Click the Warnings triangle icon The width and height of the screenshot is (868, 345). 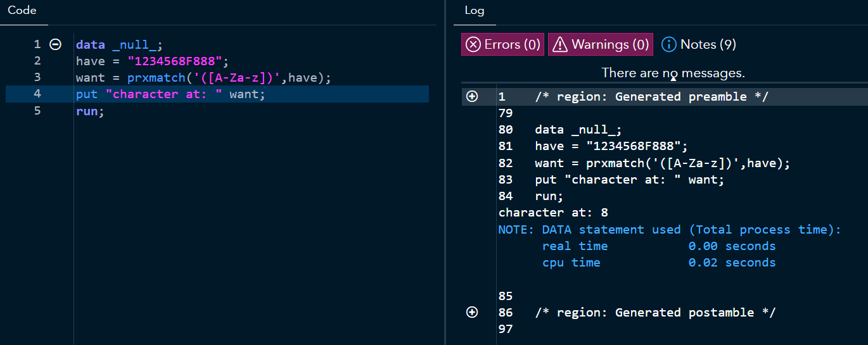tap(560, 44)
